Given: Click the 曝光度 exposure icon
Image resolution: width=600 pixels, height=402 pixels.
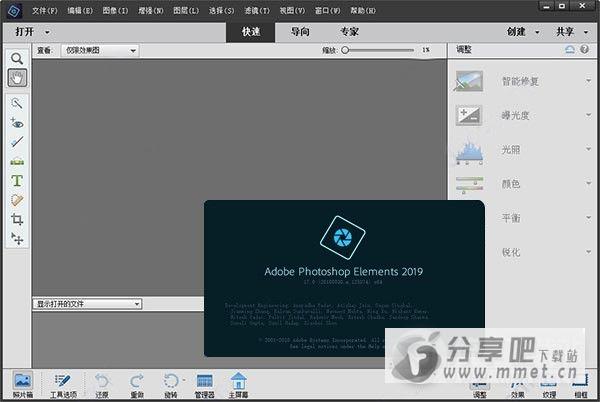Looking at the screenshot, I should (469, 115).
